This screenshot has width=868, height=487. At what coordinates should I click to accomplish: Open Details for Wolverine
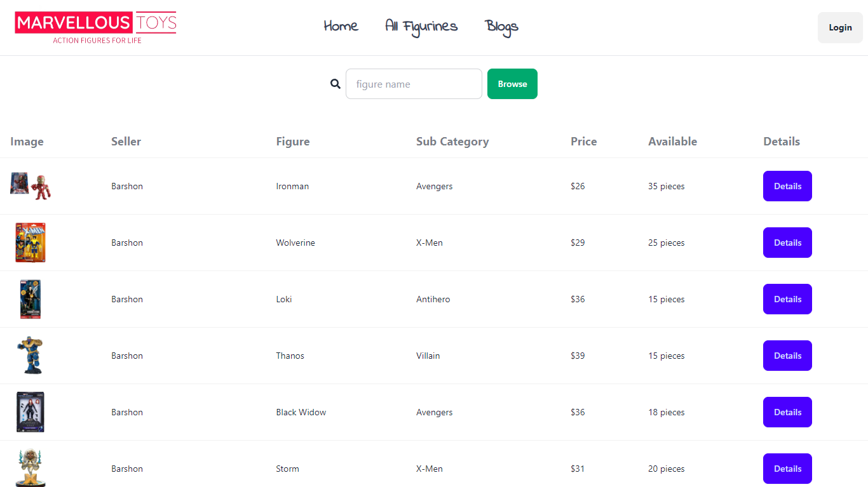pyautogui.click(x=787, y=243)
